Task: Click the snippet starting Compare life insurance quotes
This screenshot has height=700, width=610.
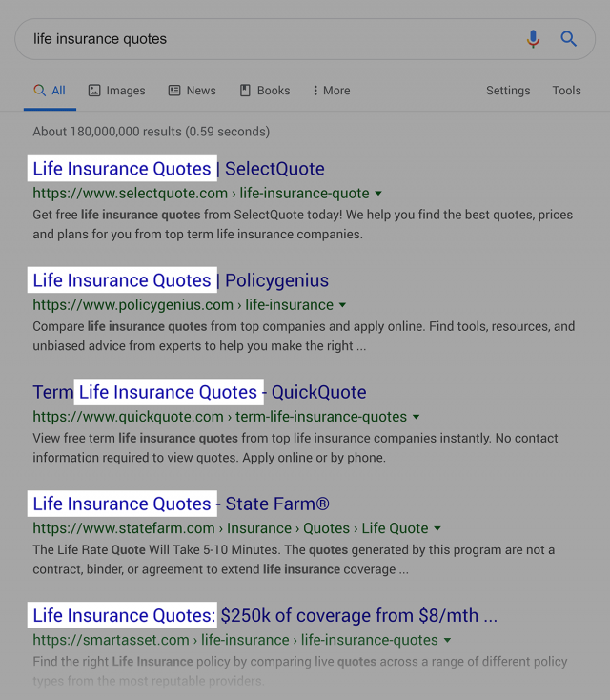Action: (x=303, y=336)
